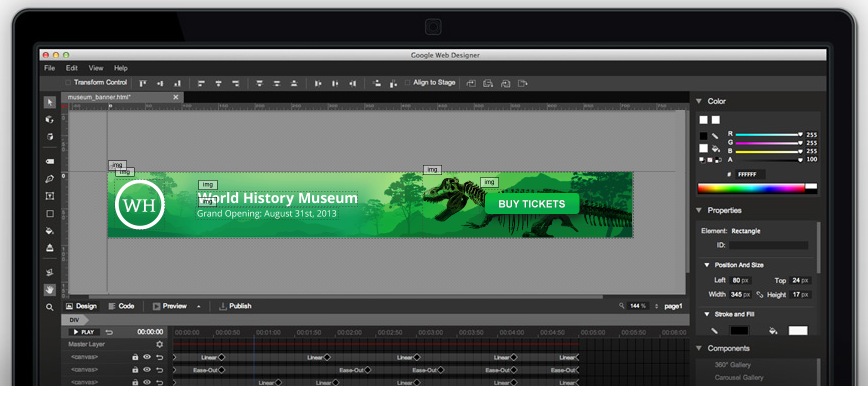Close the museum_banner.html tab

pyautogui.click(x=176, y=97)
